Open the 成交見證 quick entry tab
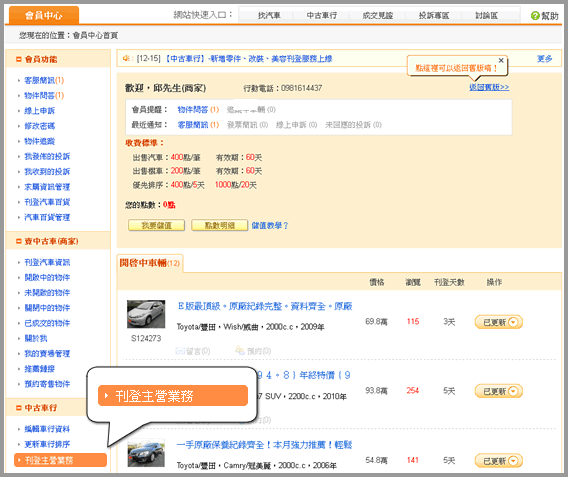The height and width of the screenshot is (477, 568). coord(378,15)
